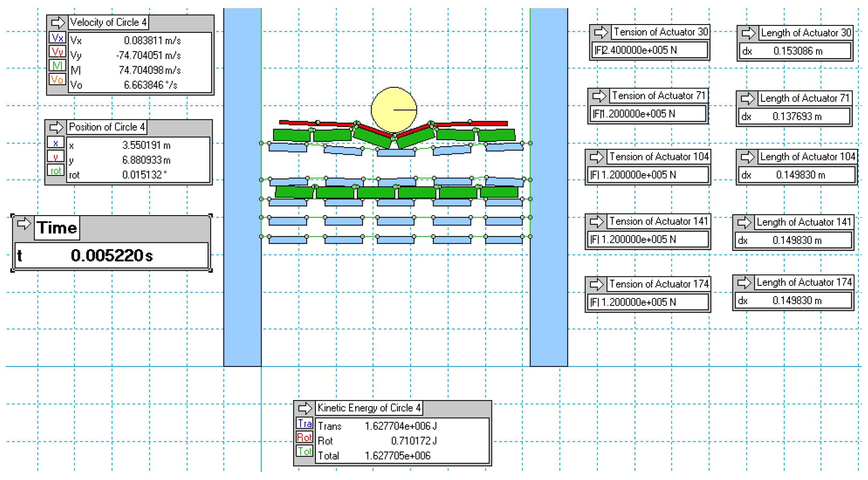The height and width of the screenshot is (480, 868).
Task: Click the arrow icon on Kinetic Energy of Circle 4
Action: 305,408
